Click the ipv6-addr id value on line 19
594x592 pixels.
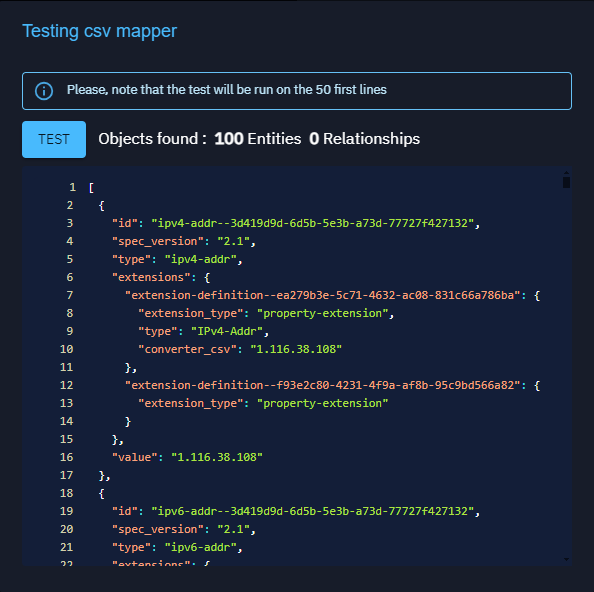coord(313,511)
